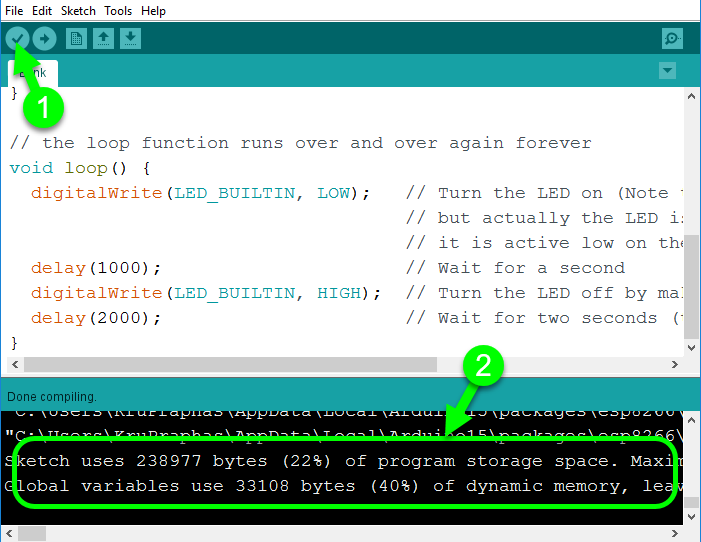Click the Upload arrow button

[x=44, y=38]
